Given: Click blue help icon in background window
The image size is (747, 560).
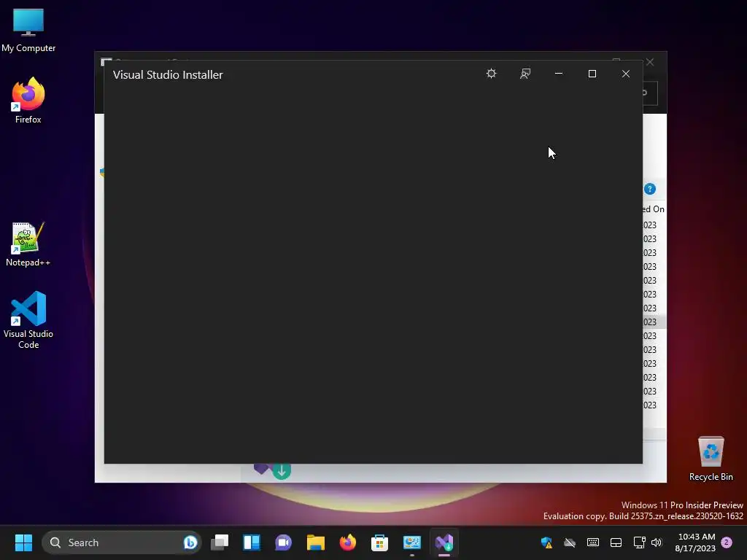Looking at the screenshot, I should click(649, 189).
